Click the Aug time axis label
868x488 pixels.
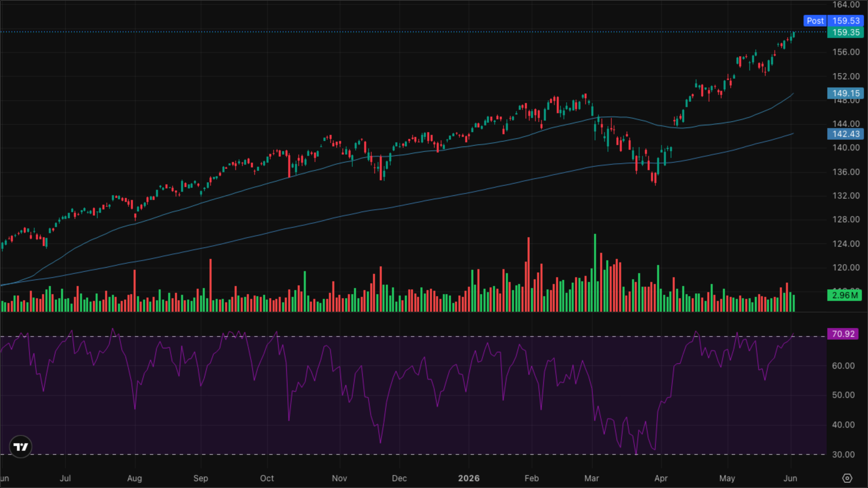pos(135,478)
